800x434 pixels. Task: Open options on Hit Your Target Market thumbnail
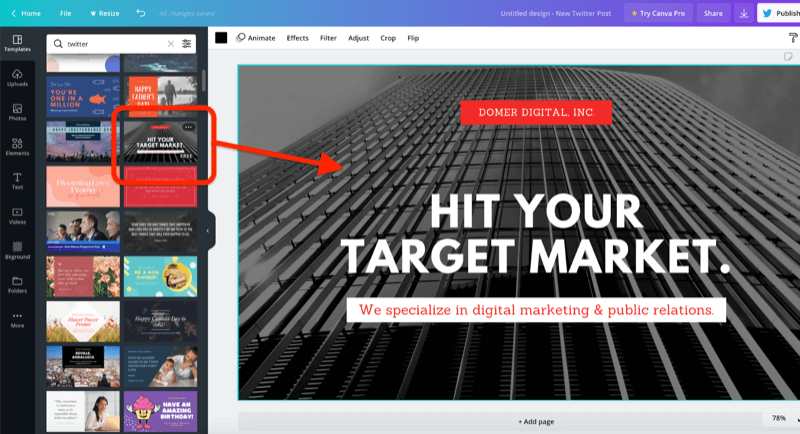189,127
